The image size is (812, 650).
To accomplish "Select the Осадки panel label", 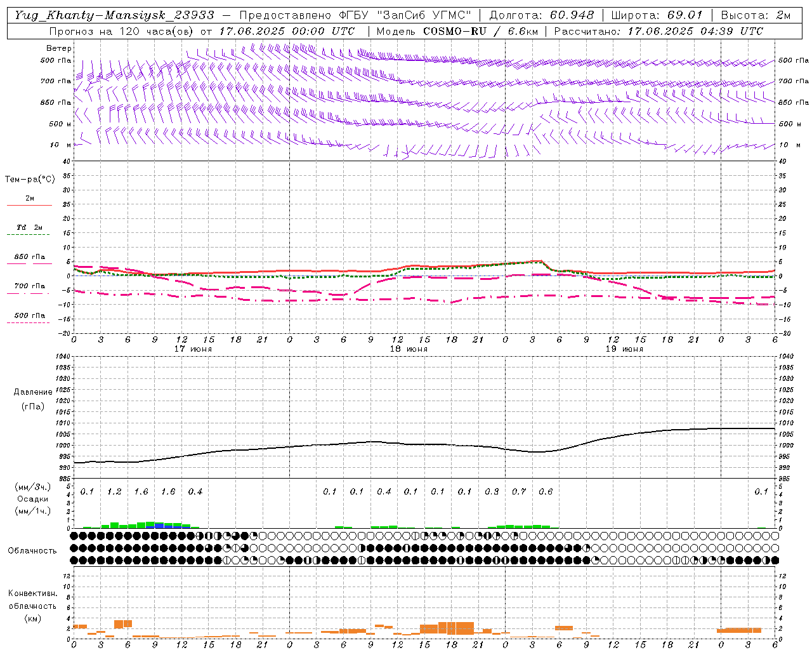I will click(x=33, y=499).
